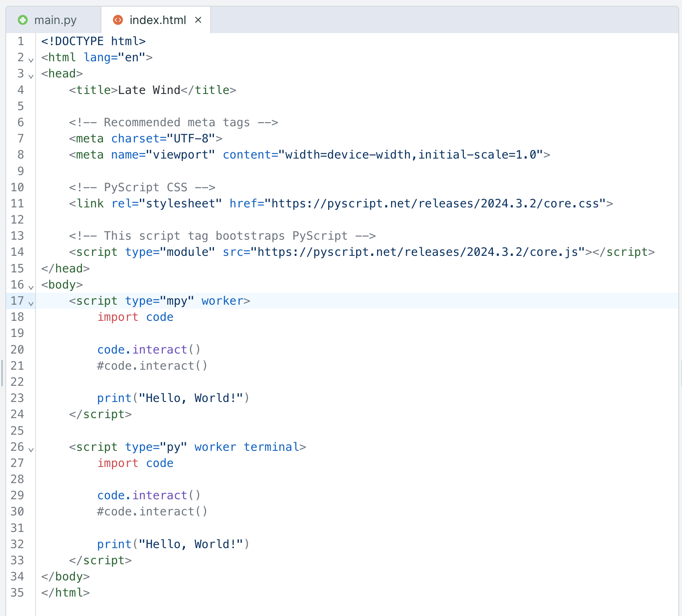Click the left edge panel resize handle
This screenshot has width=682, height=616.
click(x=2, y=373)
